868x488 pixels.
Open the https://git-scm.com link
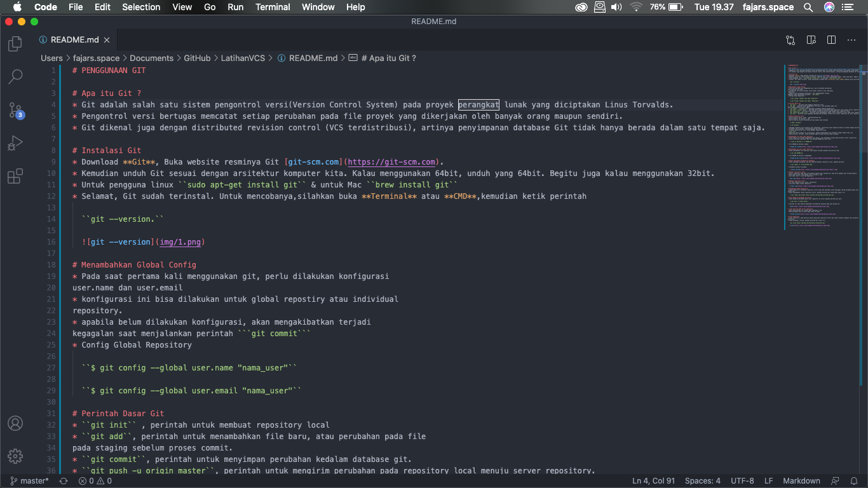[391, 162]
